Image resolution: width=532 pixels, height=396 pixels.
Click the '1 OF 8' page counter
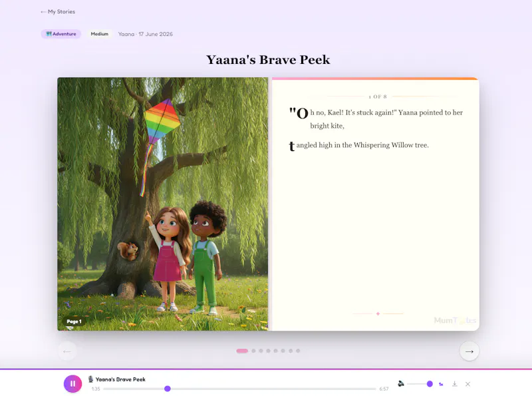(378, 97)
